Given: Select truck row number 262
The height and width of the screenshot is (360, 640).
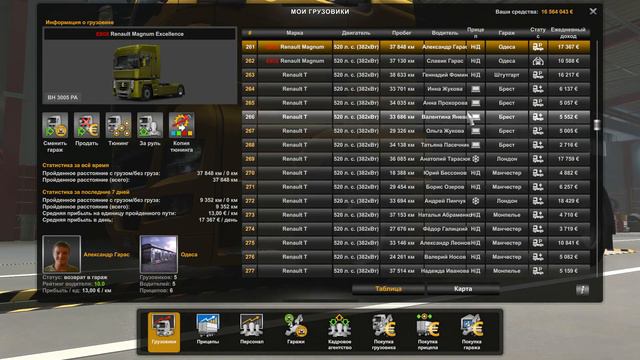Looking at the screenshot, I should coord(250,61).
